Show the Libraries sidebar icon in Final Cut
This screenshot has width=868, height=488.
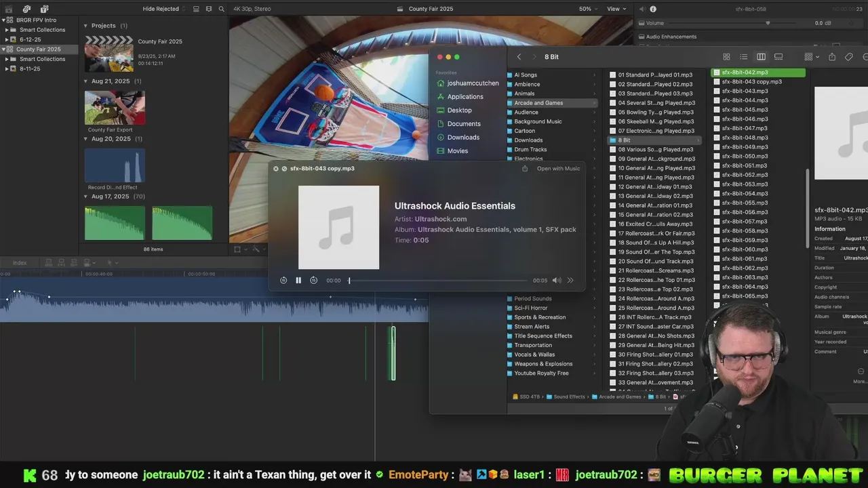9,9
